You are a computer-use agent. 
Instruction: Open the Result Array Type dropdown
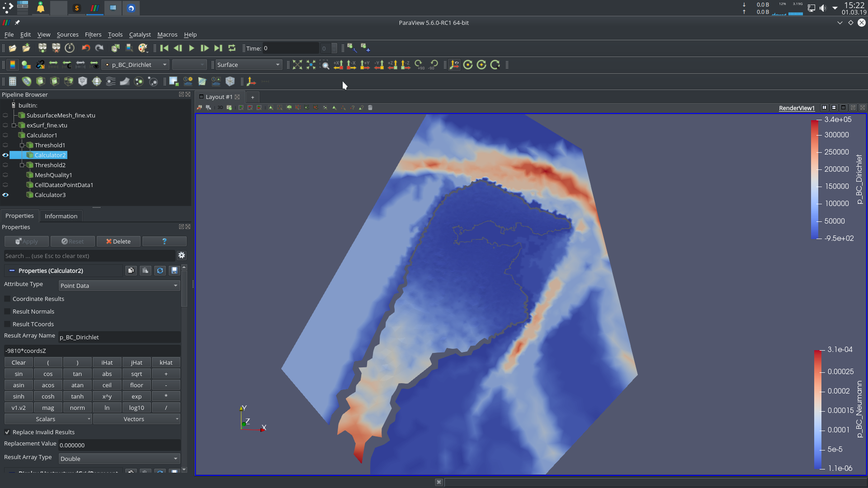[118, 458]
